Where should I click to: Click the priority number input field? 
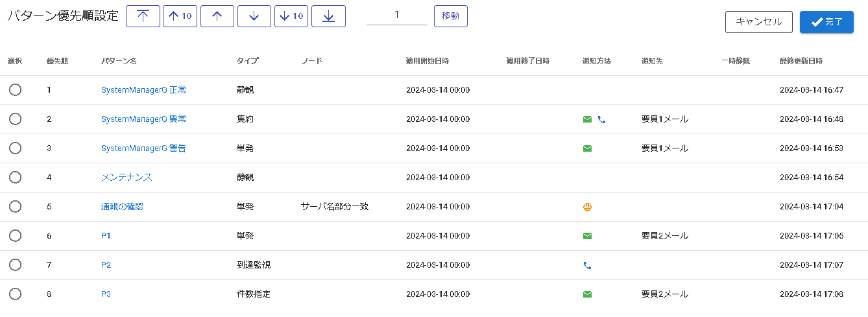(396, 16)
